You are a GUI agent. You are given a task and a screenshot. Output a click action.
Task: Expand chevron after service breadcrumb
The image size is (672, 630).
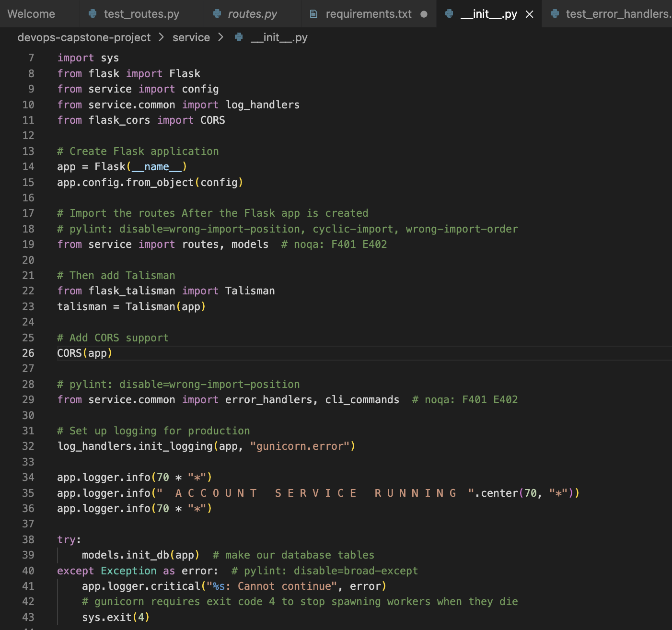coord(220,37)
